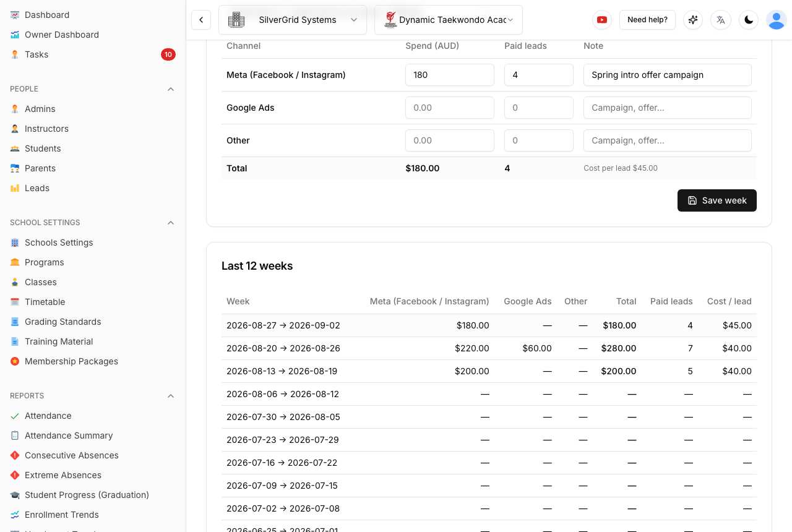Click the Parents sidebar icon

point(15,168)
